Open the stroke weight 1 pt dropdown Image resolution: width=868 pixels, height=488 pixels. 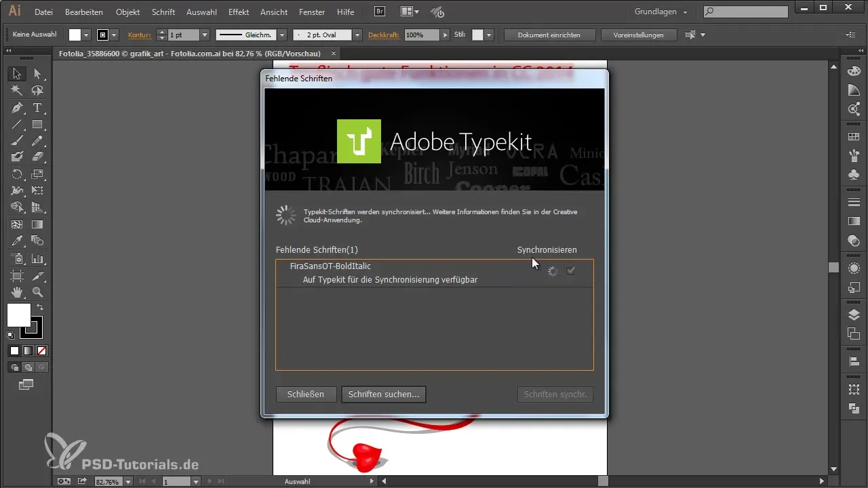[205, 35]
